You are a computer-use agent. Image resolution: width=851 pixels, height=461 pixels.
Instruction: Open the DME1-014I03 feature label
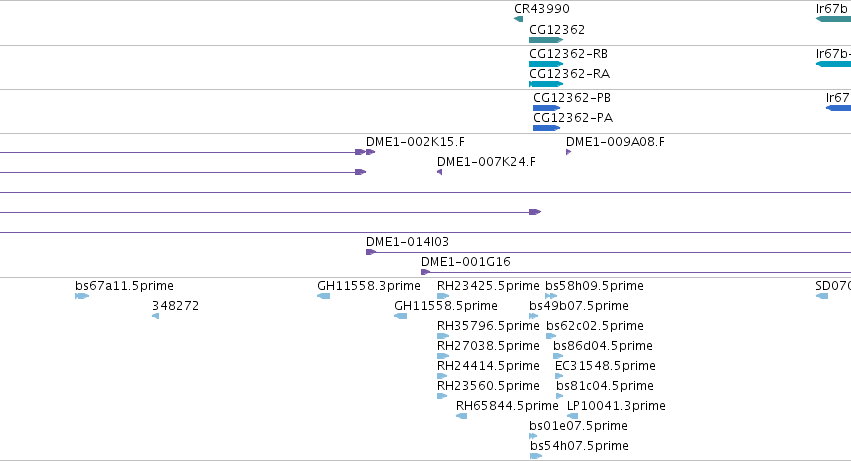point(407,242)
